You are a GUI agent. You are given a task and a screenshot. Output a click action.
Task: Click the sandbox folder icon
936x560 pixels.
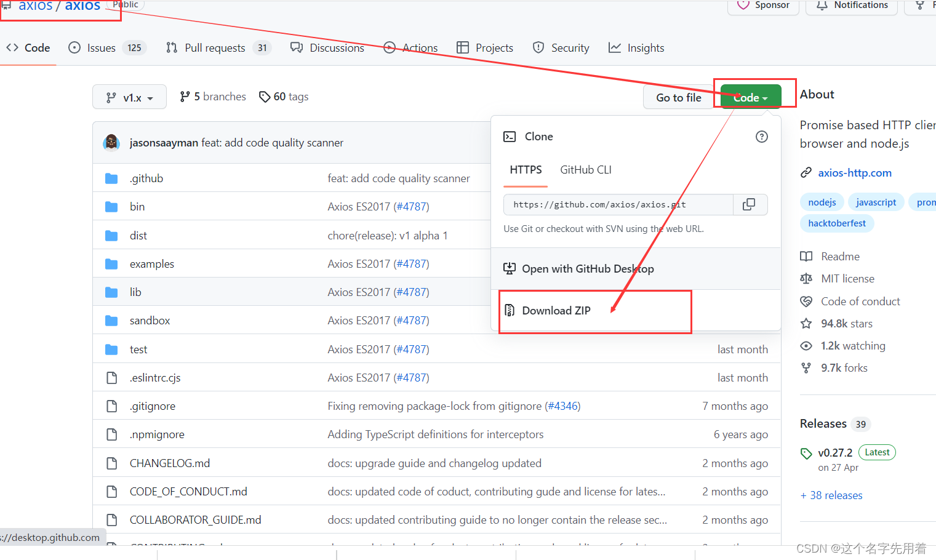tap(111, 321)
